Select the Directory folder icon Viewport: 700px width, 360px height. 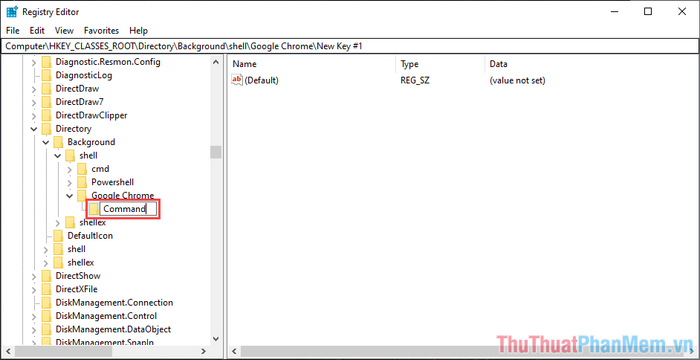46,129
